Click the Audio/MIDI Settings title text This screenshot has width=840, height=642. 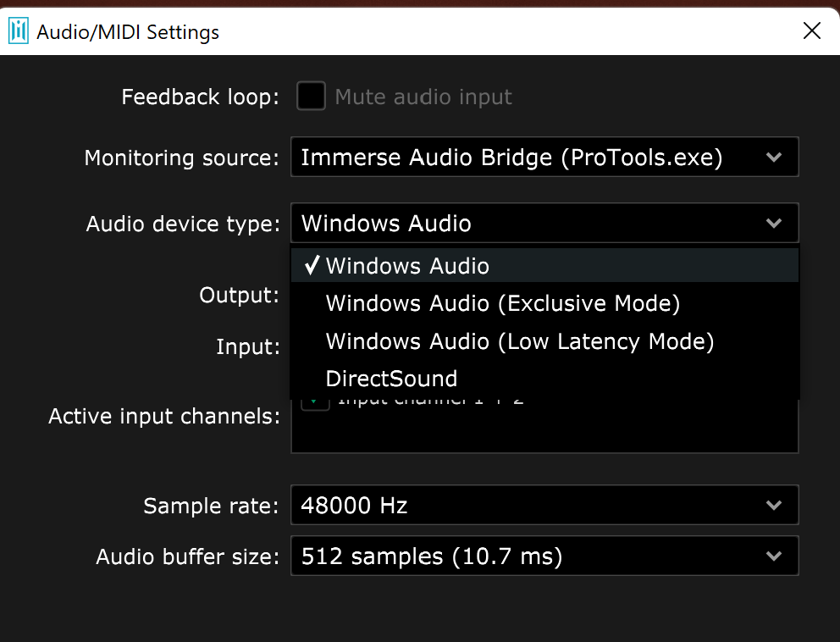(128, 32)
